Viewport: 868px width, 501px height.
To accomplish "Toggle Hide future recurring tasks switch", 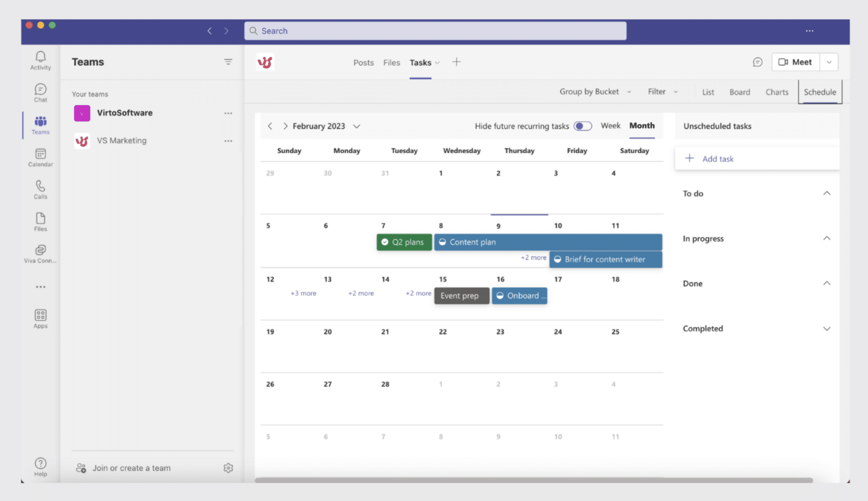I will (582, 126).
